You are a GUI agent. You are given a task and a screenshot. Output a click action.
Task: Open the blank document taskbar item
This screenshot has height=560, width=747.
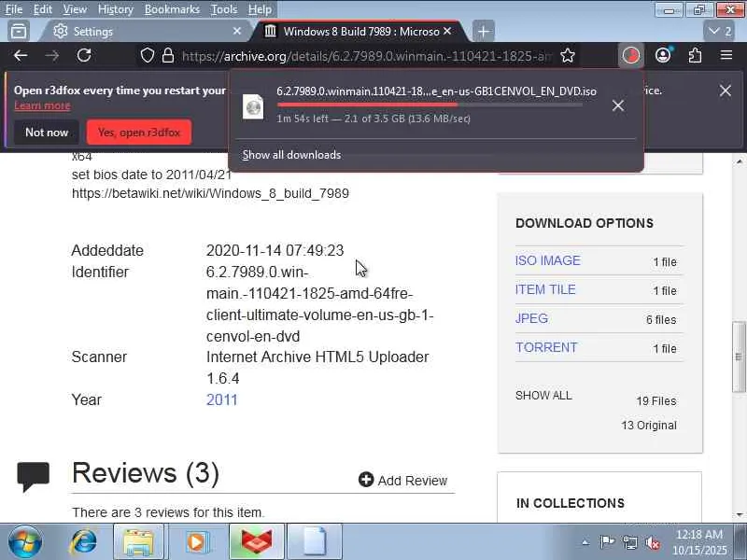pyautogui.click(x=315, y=542)
